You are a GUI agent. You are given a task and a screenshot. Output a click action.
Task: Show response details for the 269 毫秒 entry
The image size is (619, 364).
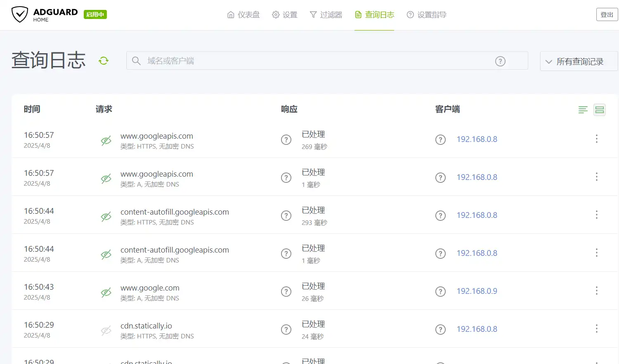tap(286, 139)
